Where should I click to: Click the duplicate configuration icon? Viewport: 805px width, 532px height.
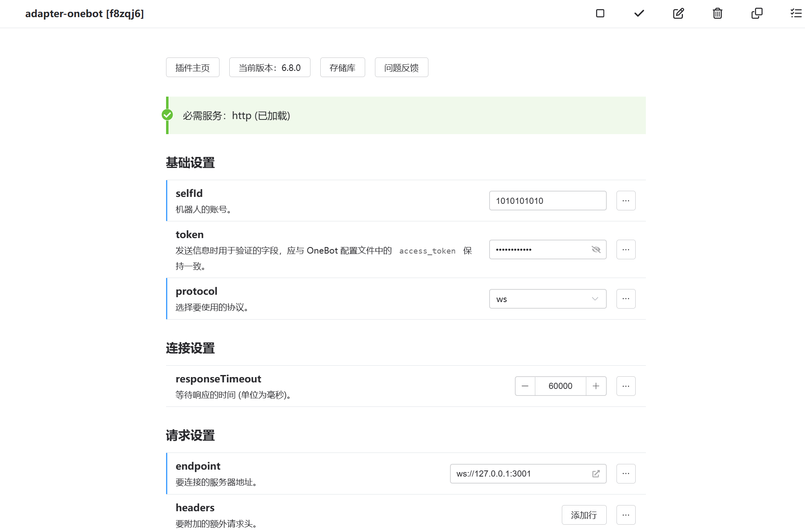click(756, 13)
